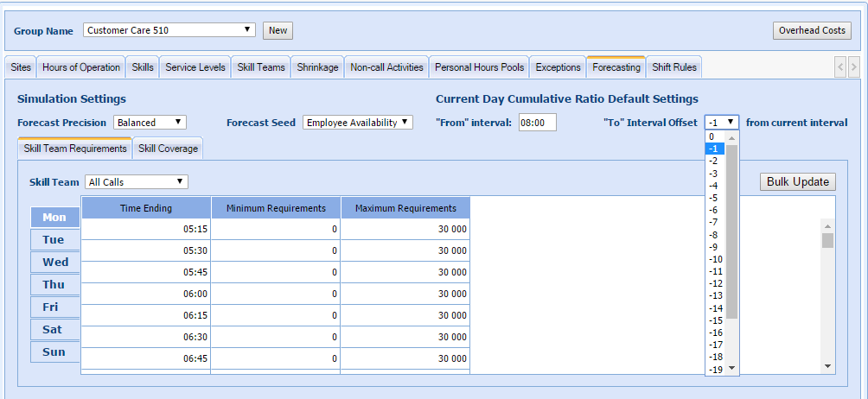This screenshot has height=399, width=868.
Task: Choose 0 from the interval offset list
Action: [712, 136]
